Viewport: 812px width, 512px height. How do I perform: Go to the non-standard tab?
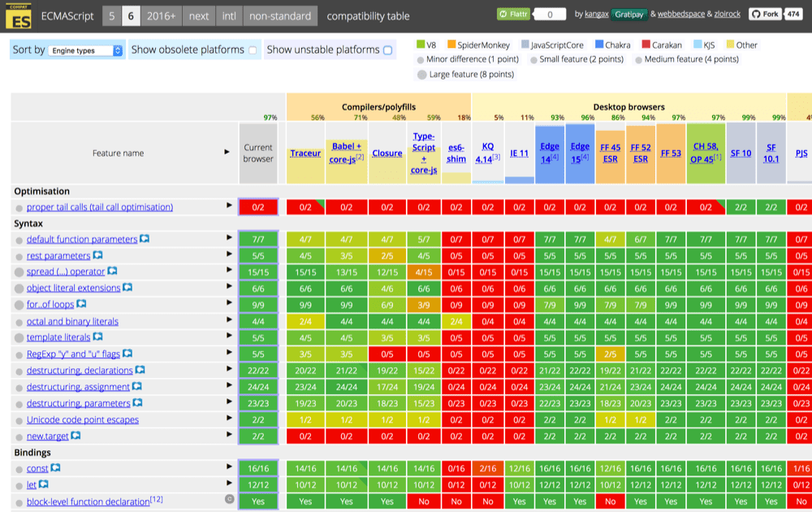(x=280, y=16)
